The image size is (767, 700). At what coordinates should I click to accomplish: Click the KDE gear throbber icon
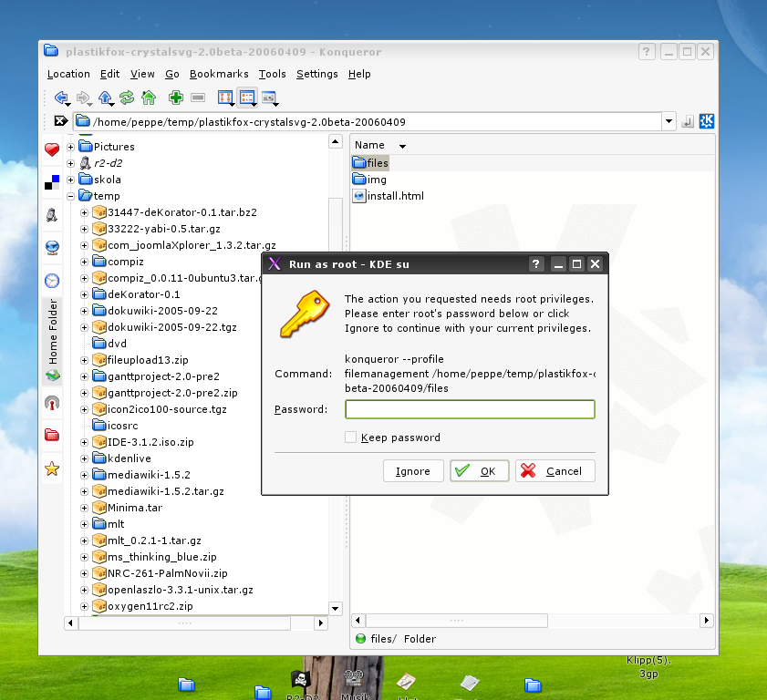coord(706,120)
